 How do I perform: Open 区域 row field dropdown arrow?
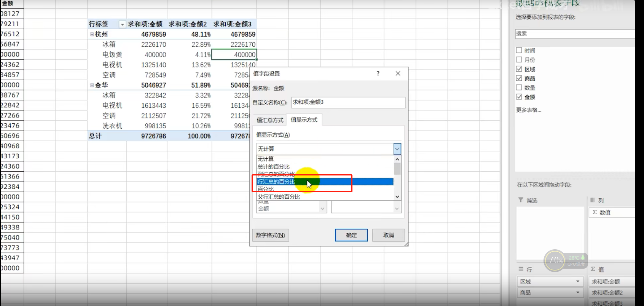pos(578,282)
